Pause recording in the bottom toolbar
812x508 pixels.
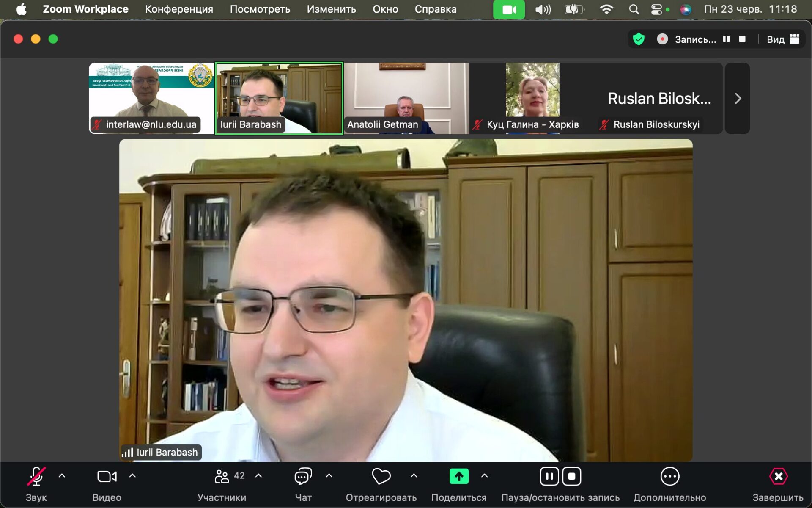point(549,477)
